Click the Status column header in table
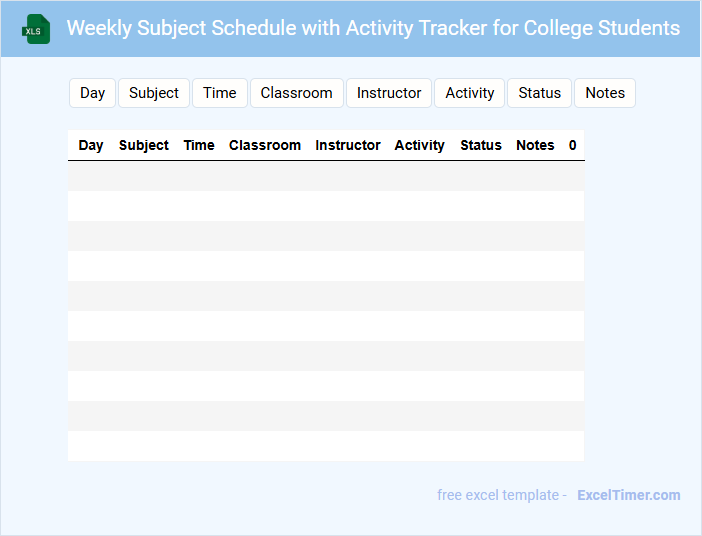702x536 pixels. point(481,145)
